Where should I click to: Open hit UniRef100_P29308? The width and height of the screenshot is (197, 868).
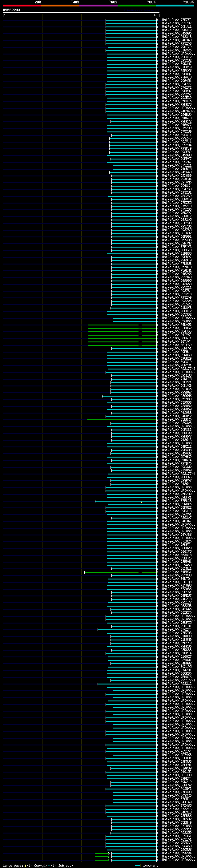coord(176,423)
